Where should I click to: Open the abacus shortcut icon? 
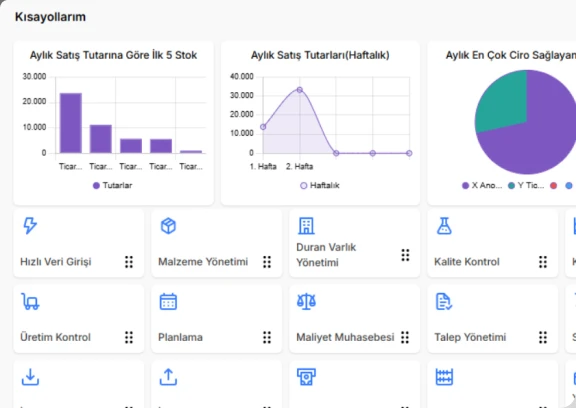click(x=444, y=377)
